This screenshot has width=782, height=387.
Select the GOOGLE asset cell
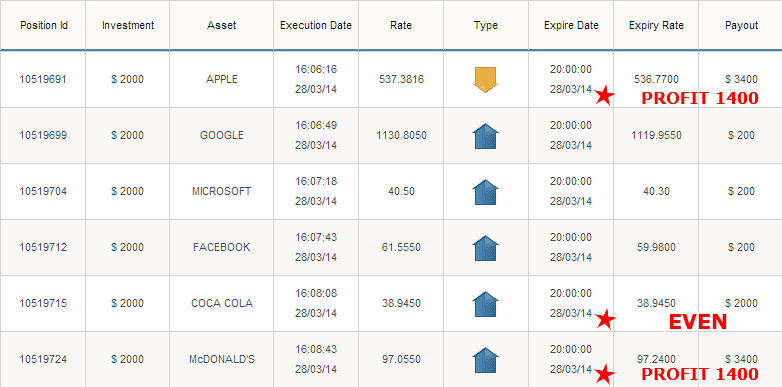point(222,135)
